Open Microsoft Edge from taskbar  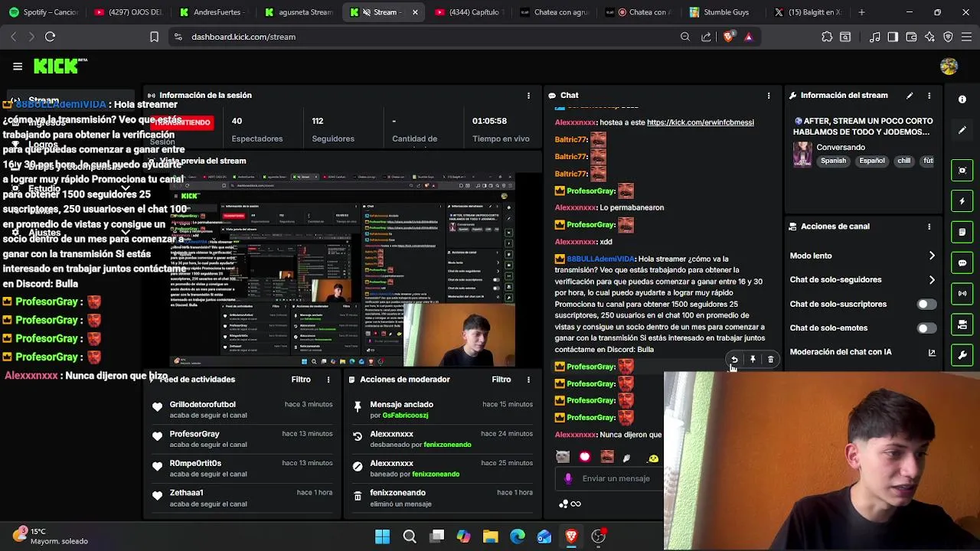tap(518, 536)
